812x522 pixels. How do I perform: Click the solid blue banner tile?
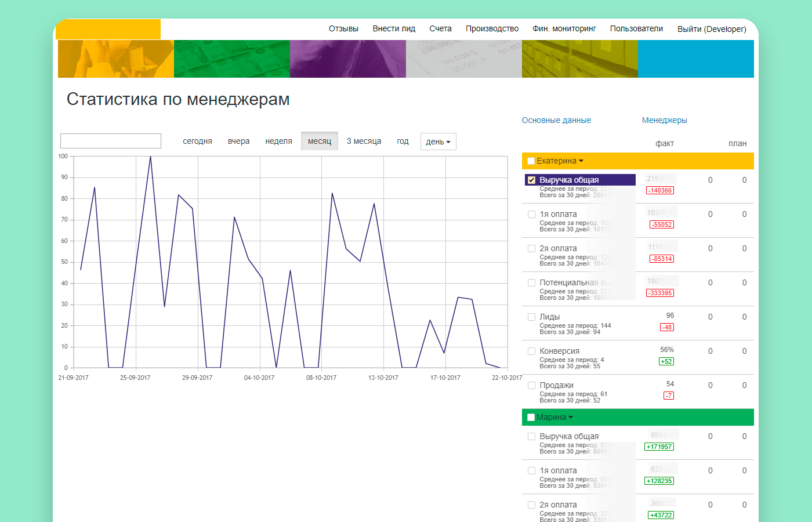click(x=696, y=59)
